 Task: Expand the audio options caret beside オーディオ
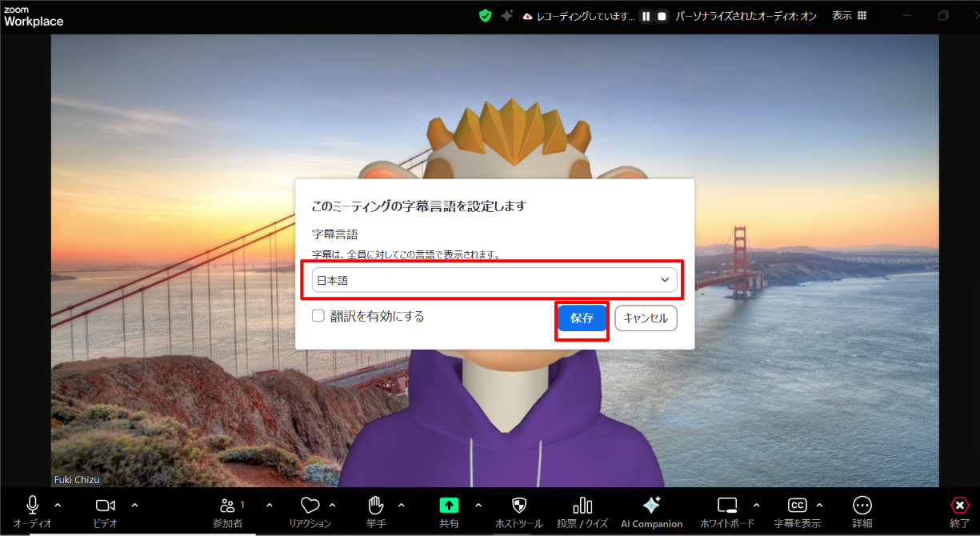(x=58, y=505)
